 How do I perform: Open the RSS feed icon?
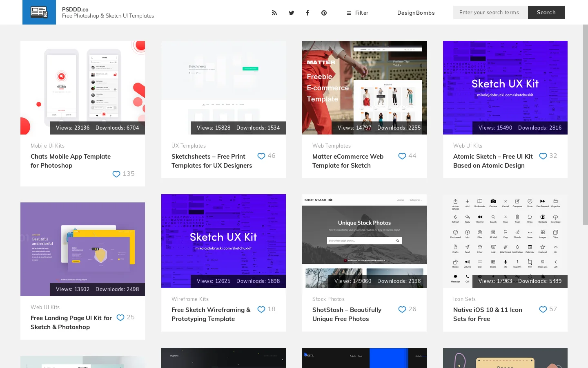point(274,13)
